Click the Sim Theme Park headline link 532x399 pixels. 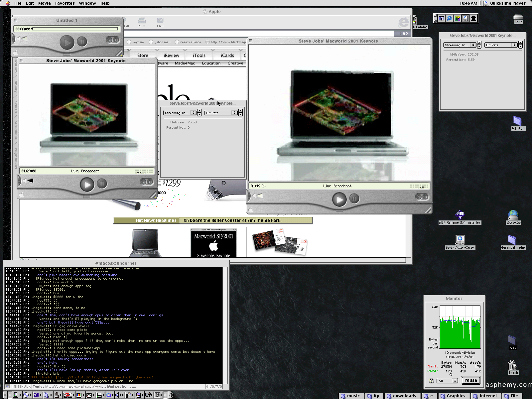pyautogui.click(x=232, y=220)
